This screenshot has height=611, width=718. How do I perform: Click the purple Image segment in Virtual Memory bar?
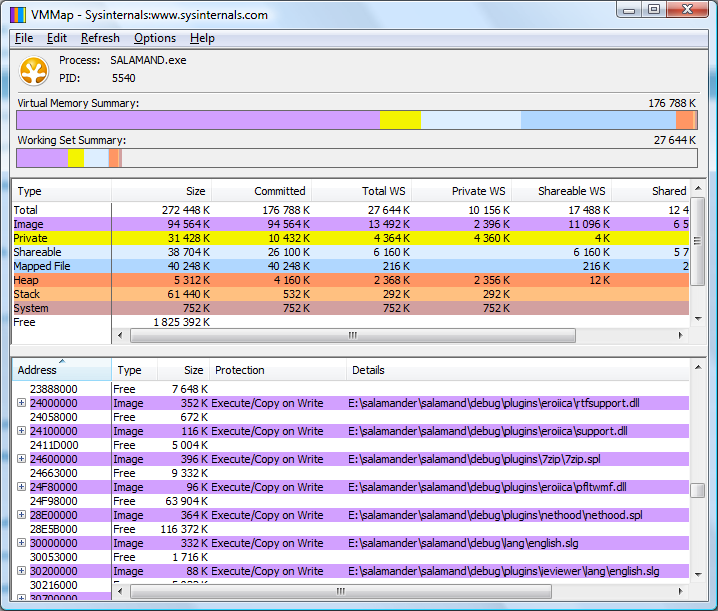click(x=198, y=120)
